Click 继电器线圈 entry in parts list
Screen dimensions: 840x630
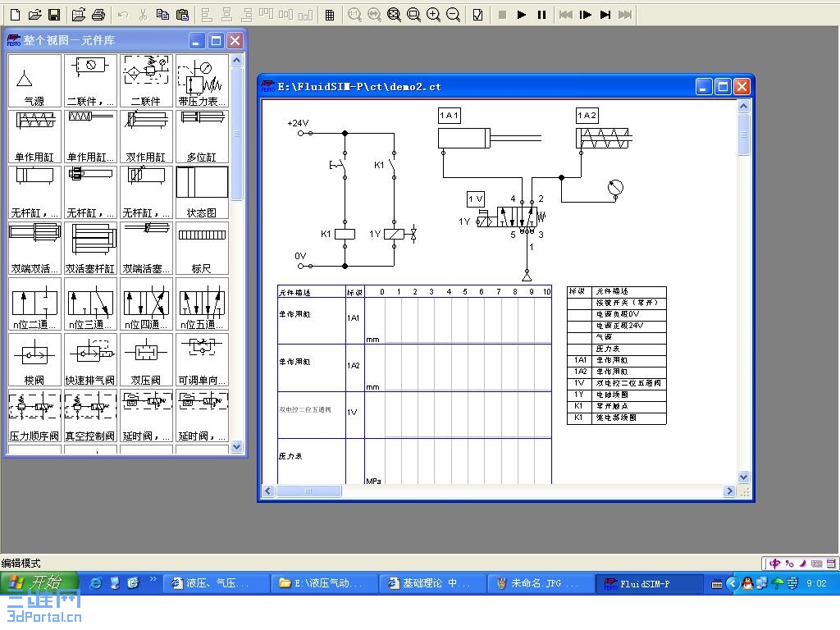617,418
